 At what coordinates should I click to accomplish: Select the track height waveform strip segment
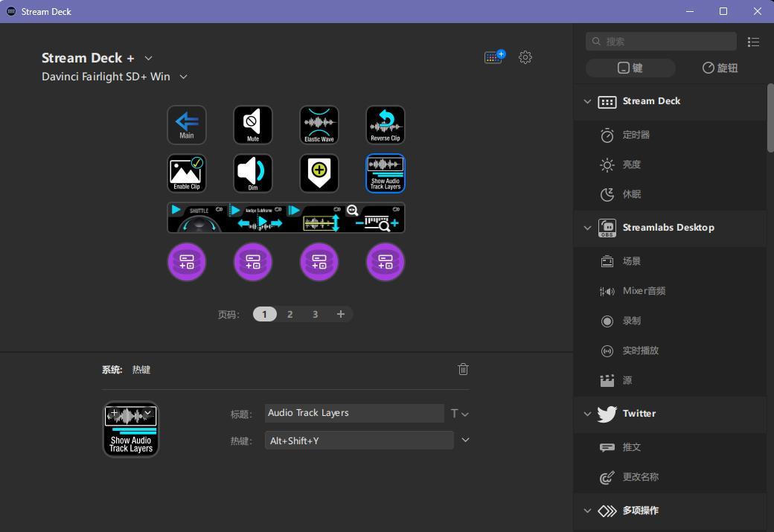point(316,217)
